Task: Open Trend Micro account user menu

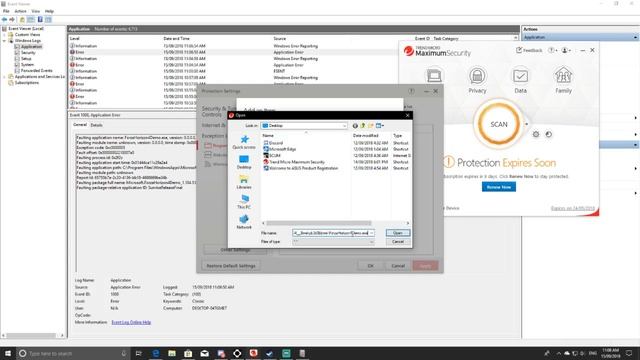Action: (x=566, y=50)
